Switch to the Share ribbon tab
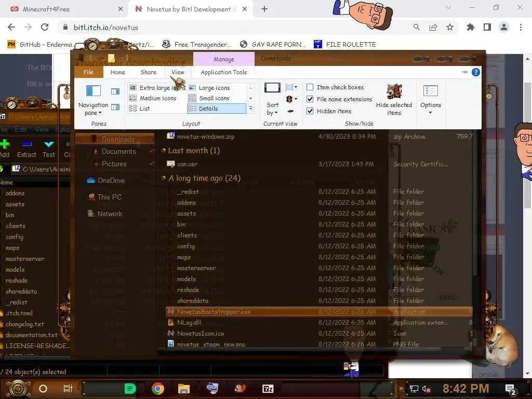 [x=148, y=72]
